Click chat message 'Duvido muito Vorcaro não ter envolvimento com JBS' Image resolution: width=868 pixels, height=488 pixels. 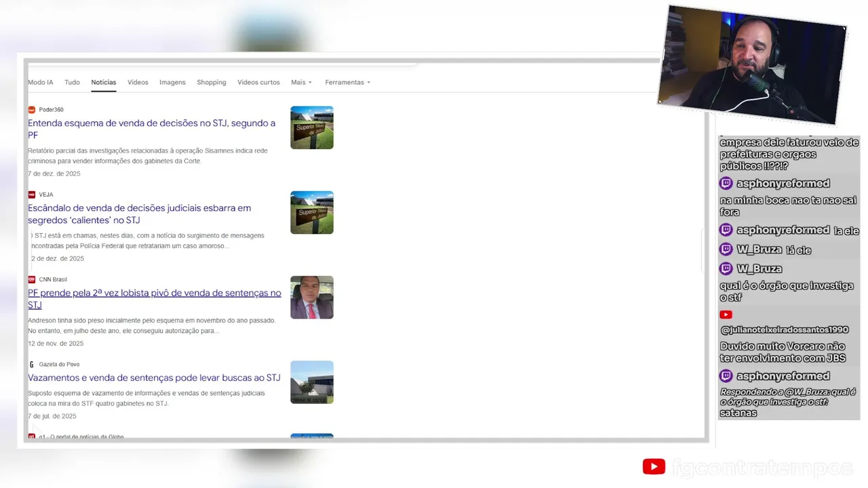coord(783,352)
